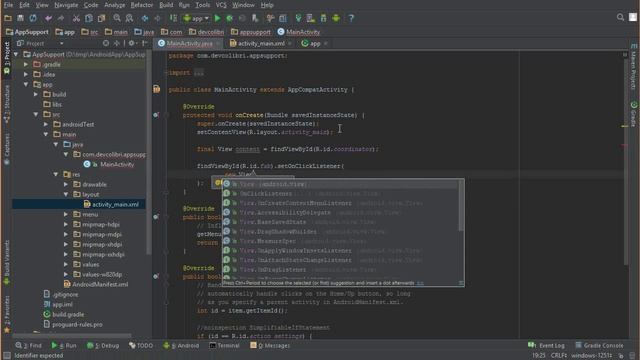Screen dimensions: 640x360
Task: Expand the .gradle folder
Action: coord(26,64)
